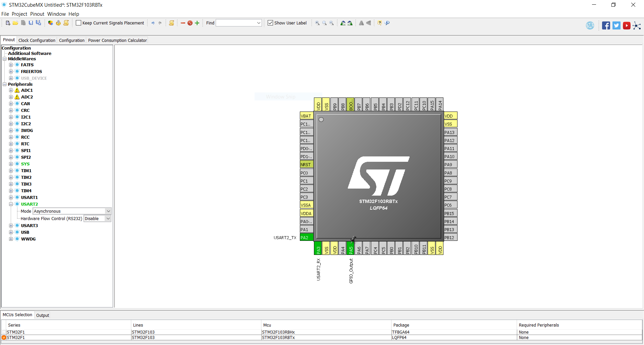Collapse the Peripherals tree section
This screenshot has width=644, height=345.
point(5,84)
